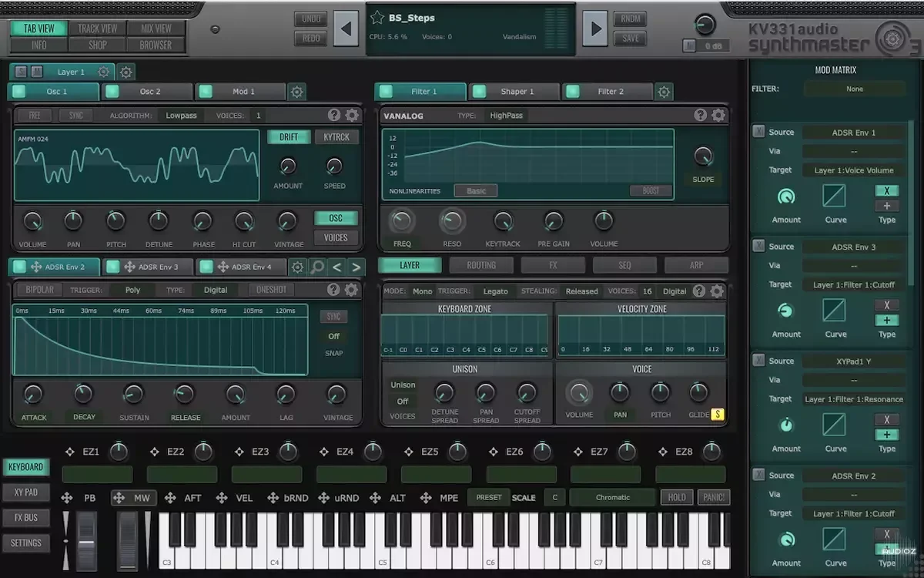
Task: Click the PANIC! button
Action: tap(714, 497)
